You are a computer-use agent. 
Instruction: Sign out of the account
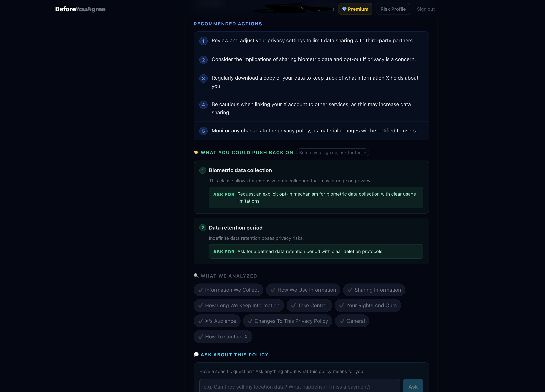pos(426,9)
